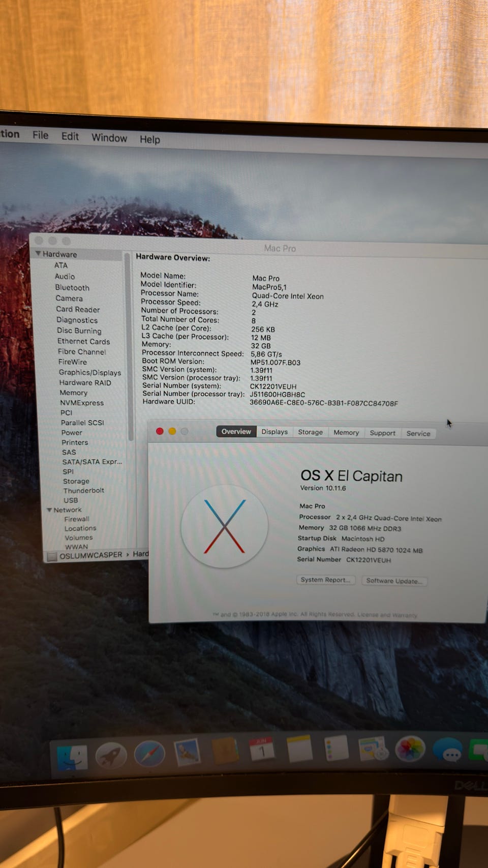Click the System Report button
The image size is (488, 868).
[x=325, y=580]
